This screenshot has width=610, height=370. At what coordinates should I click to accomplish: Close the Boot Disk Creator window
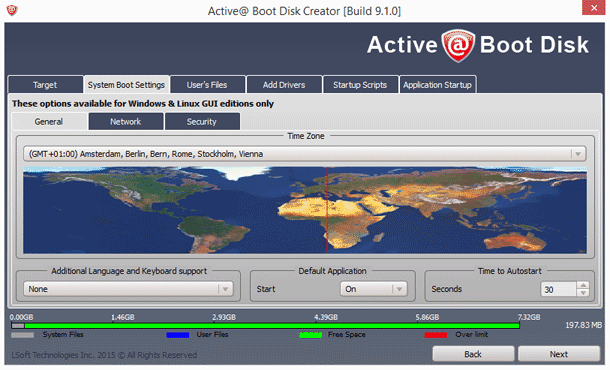click(593, 8)
